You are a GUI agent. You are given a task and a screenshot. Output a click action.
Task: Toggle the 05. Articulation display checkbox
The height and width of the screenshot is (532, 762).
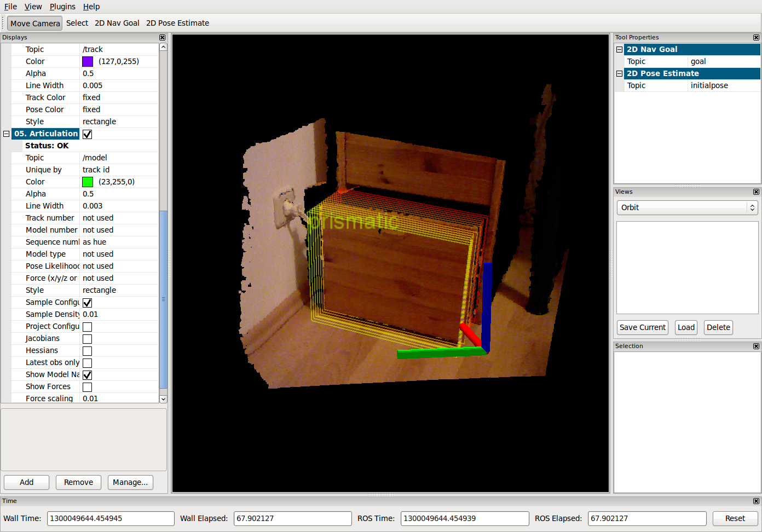[x=88, y=134]
